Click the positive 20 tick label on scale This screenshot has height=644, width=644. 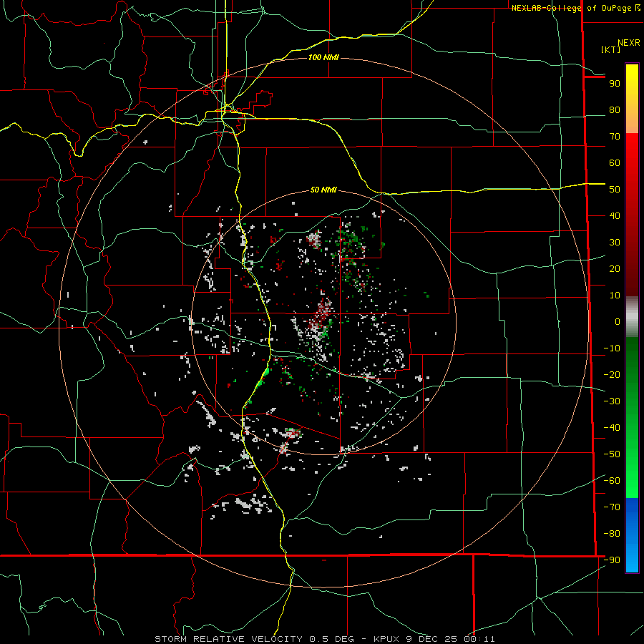615,269
